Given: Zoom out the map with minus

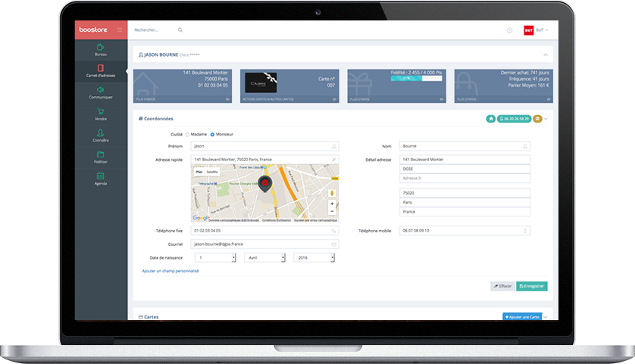Looking at the screenshot, I should coord(332,211).
